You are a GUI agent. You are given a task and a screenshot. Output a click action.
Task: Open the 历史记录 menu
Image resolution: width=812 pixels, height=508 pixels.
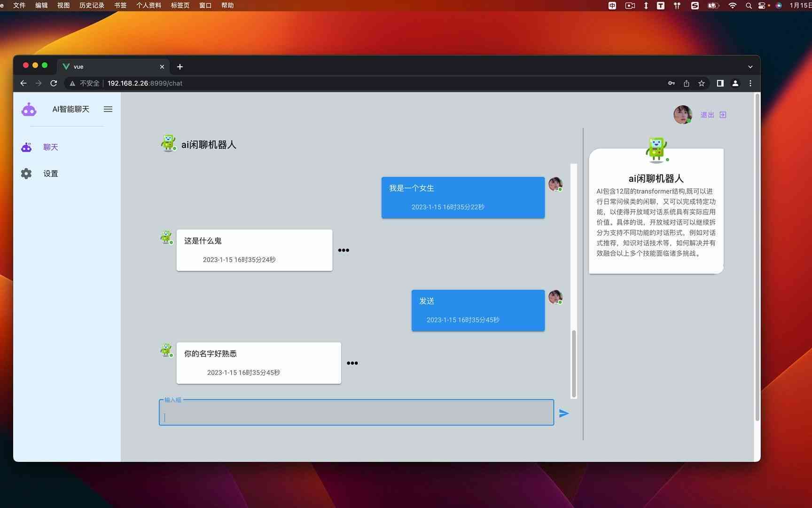coord(92,5)
